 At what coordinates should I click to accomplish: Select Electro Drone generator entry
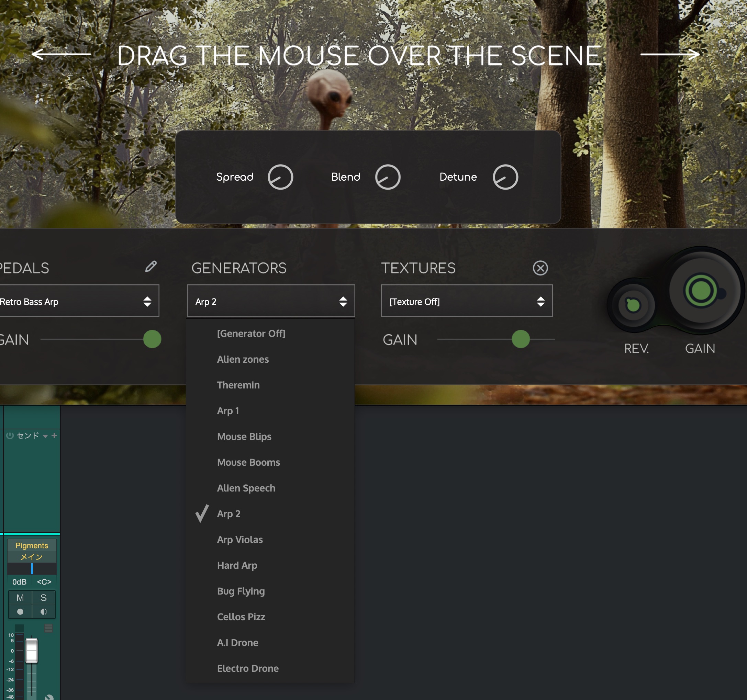coord(248,668)
